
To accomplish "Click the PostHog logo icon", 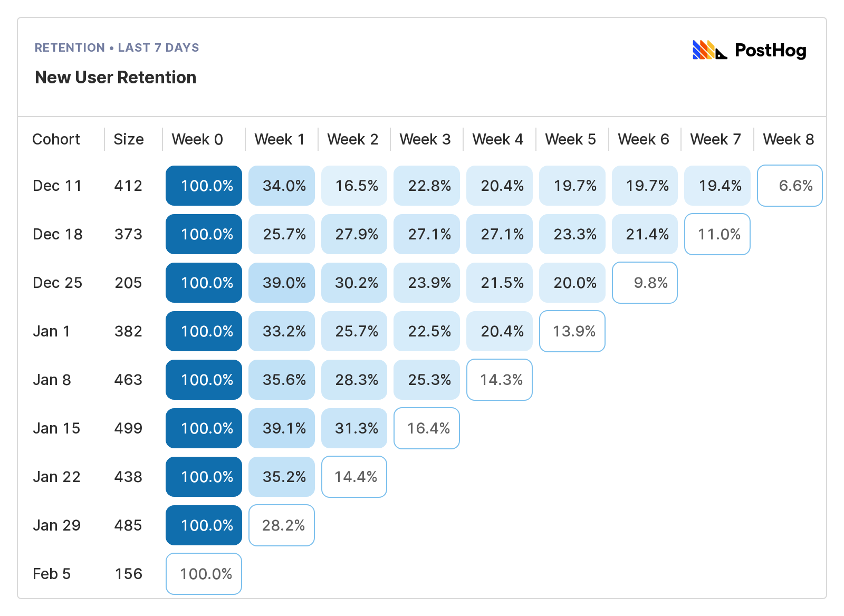I will (x=709, y=50).
